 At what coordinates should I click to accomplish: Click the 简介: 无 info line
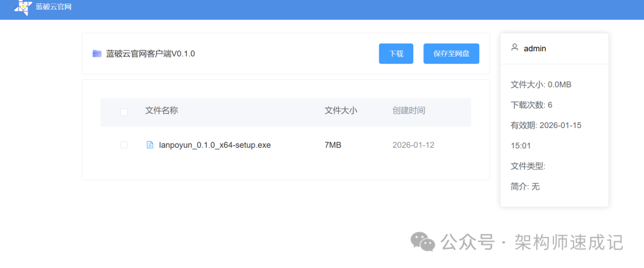[525, 187]
